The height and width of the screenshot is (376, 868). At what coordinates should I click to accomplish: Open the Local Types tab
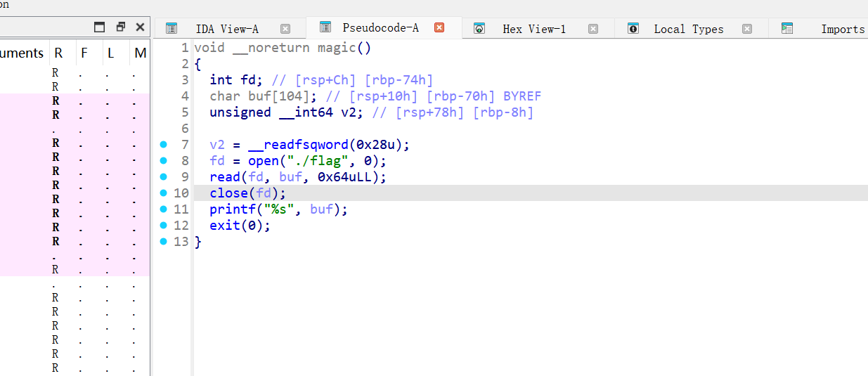pyautogui.click(x=688, y=29)
